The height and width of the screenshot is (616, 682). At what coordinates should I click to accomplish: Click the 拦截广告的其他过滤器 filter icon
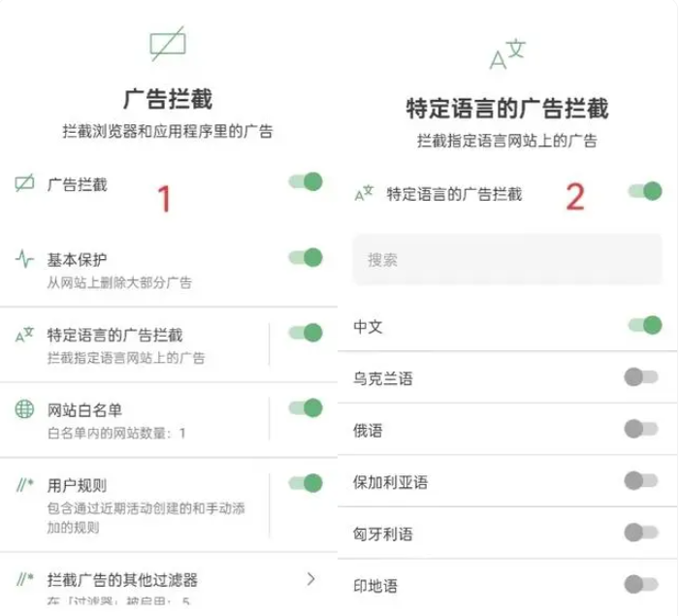[x=25, y=579]
